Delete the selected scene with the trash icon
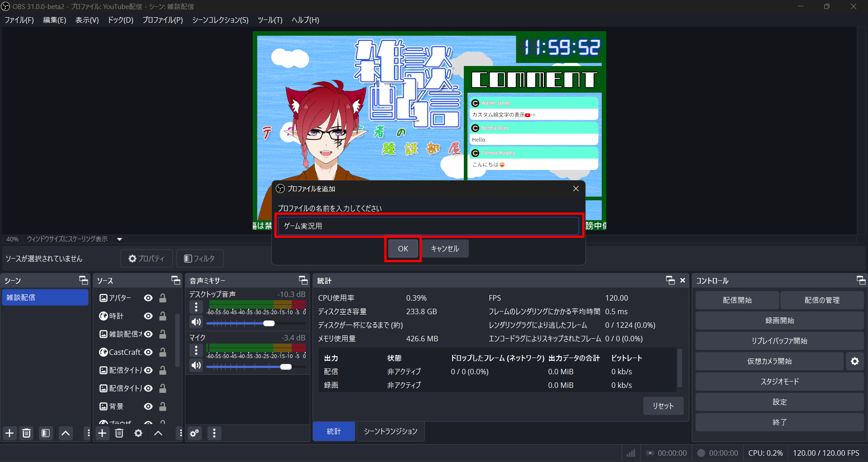The height and width of the screenshot is (462, 868). [x=27, y=433]
